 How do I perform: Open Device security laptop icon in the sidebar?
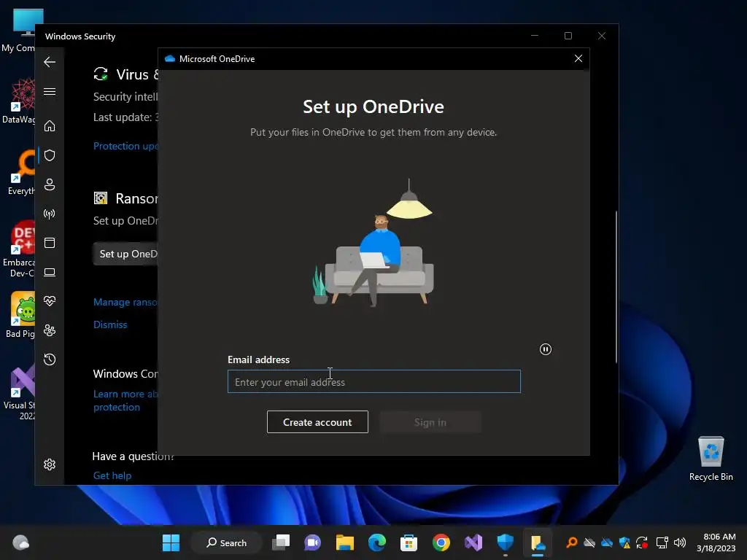pos(50,273)
